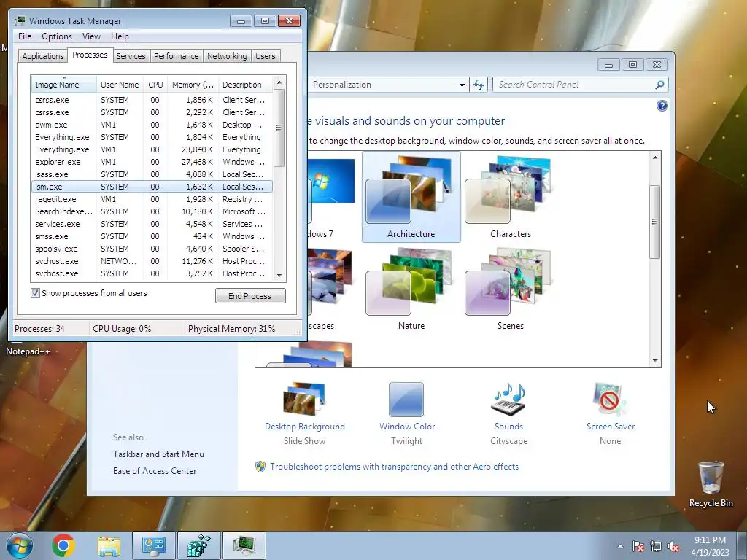This screenshot has width=747, height=560.
Task: Select the lsass.exe process row
Action: tap(152, 174)
